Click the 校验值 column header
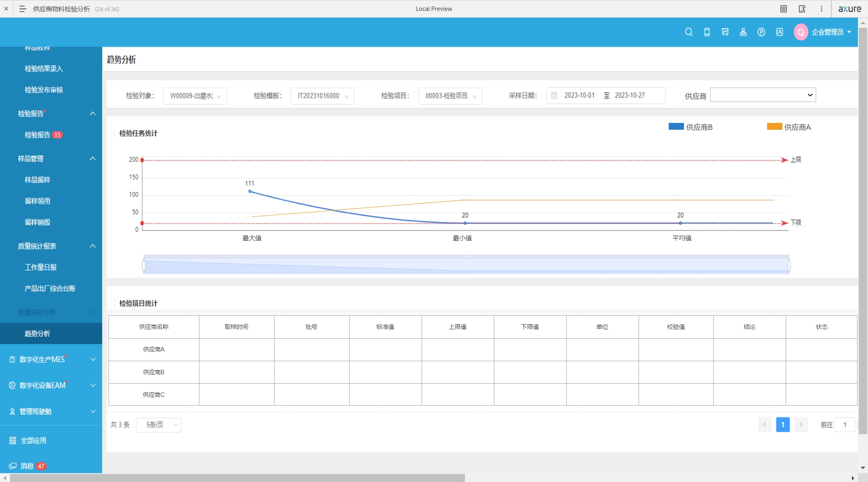Image resolution: width=868 pixels, height=482 pixels. pyautogui.click(x=676, y=327)
